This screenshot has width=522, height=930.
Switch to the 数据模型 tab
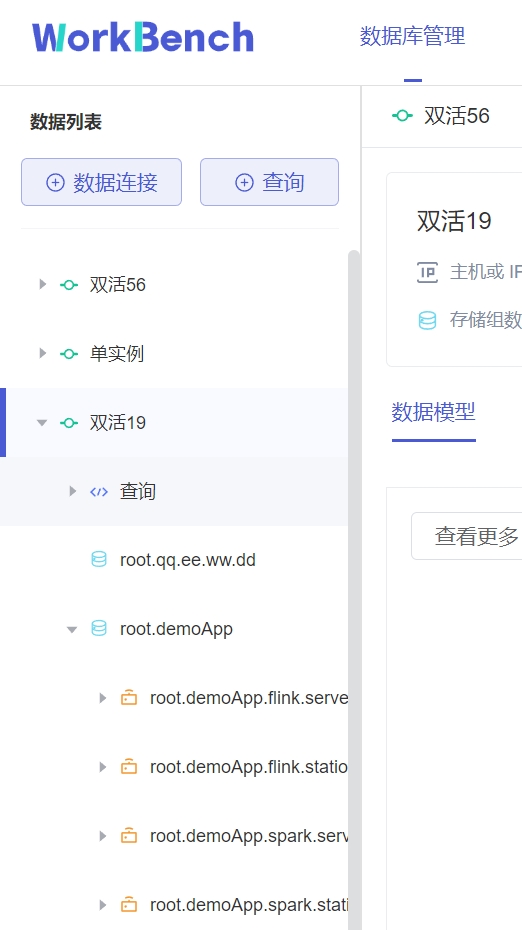pyautogui.click(x=434, y=412)
